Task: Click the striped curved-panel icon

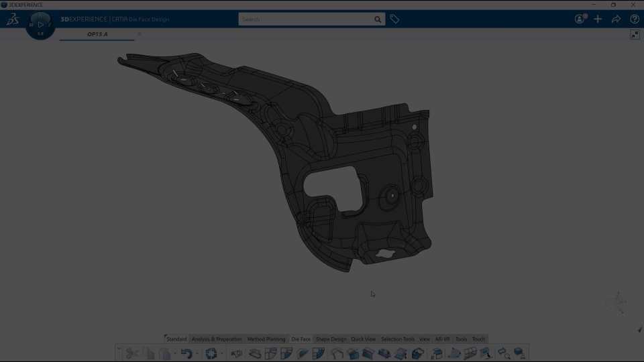Action: click(x=318, y=353)
